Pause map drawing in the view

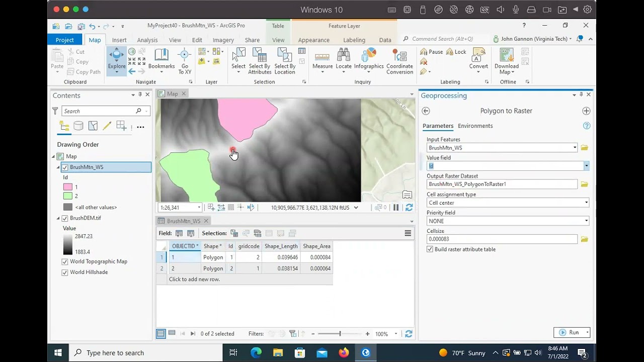396,207
